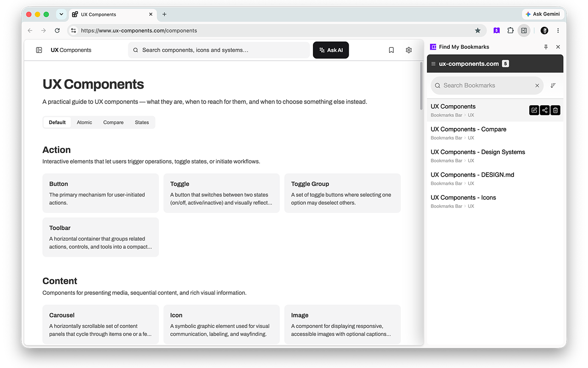
Task: Edit the UX Components bookmark
Action: [534, 110]
